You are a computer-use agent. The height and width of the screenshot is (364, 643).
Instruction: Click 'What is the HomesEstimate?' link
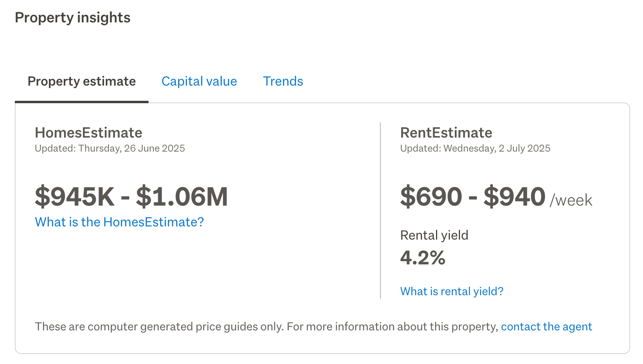(x=119, y=222)
